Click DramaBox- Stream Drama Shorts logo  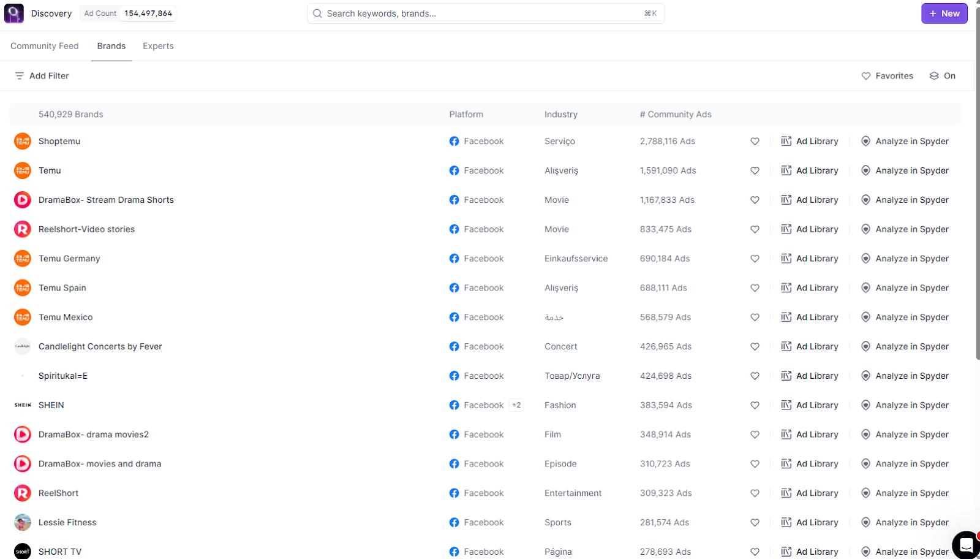pos(23,200)
